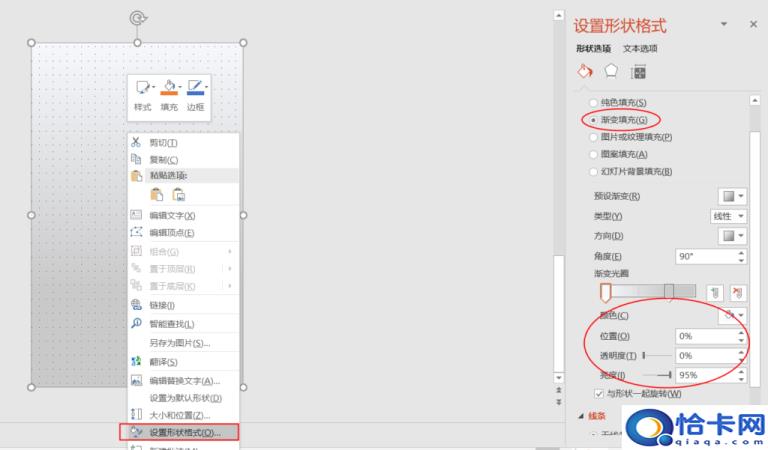This screenshot has height=450, width=768.
Task: Open 预设渐变(R) dropdown
Action: click(x=732, y=196)
